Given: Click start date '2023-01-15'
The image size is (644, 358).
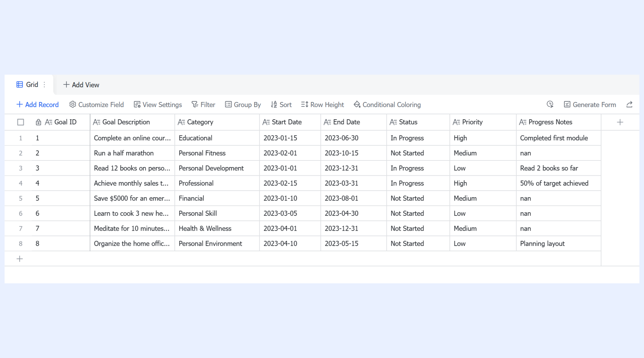Looking at the screenshot, I should (x=290, y=138).
